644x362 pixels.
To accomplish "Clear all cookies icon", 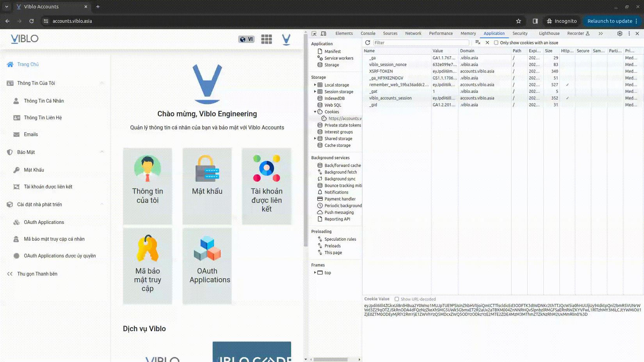I will pos(478,43).
